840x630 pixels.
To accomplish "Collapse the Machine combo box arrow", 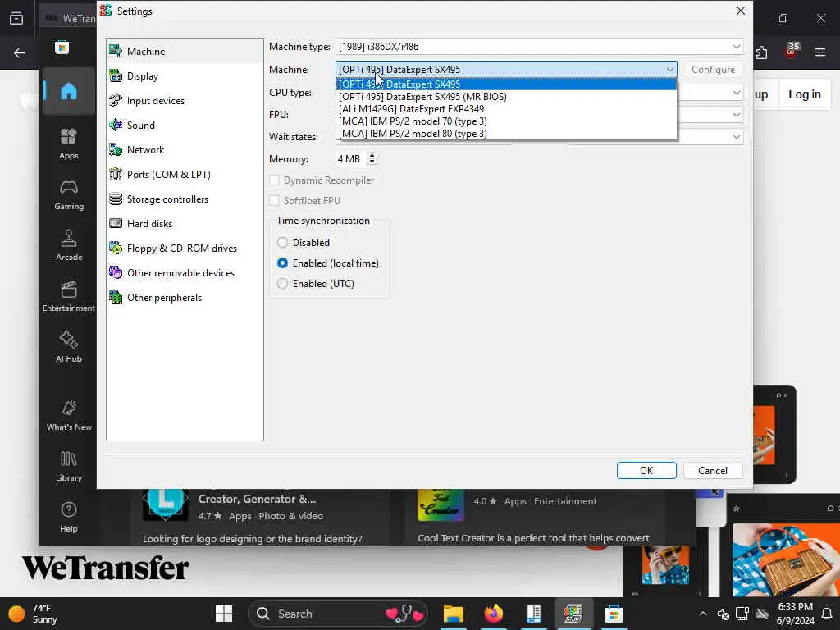I will [x=669, y=69].
